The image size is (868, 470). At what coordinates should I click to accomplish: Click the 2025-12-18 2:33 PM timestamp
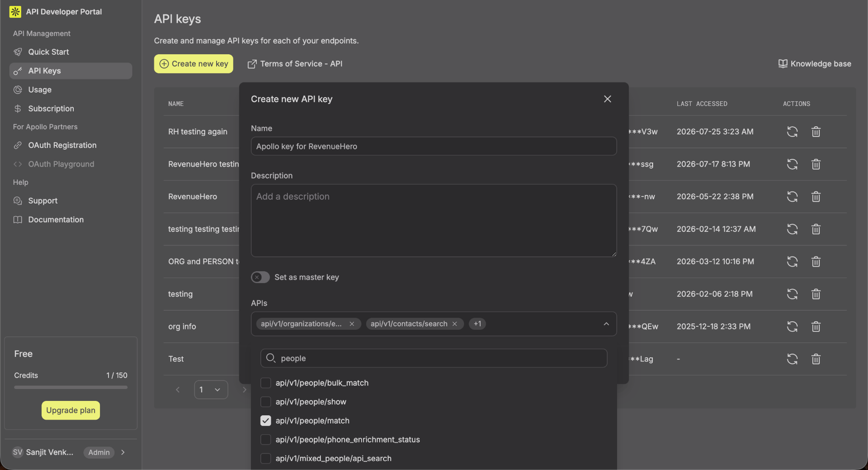713,326
